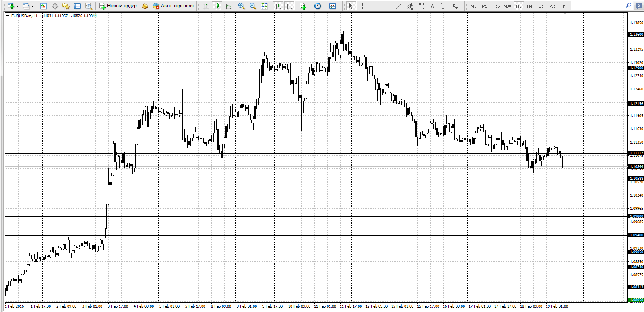644x312 pixels.
Task: Switch to the W1 timeframe
Action: (553, 6)
